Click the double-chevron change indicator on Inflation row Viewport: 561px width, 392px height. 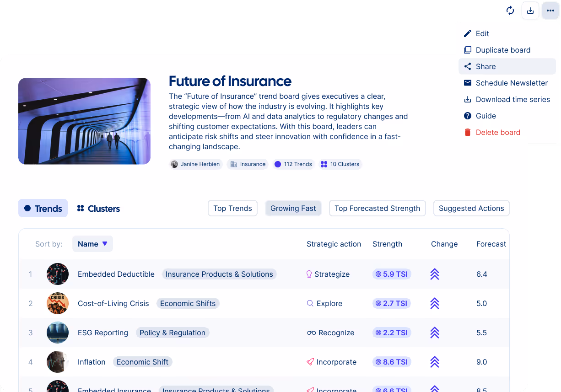[x=434, y=362]
